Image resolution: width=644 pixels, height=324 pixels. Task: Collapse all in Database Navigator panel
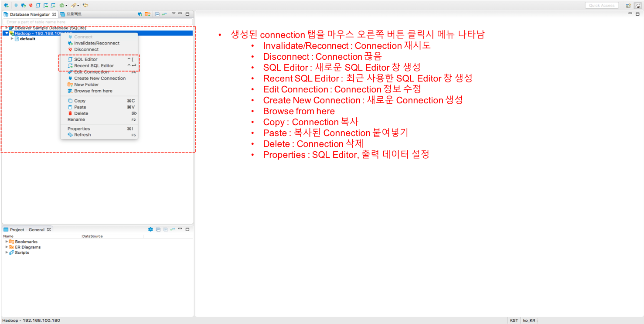[x=157, y=14]
